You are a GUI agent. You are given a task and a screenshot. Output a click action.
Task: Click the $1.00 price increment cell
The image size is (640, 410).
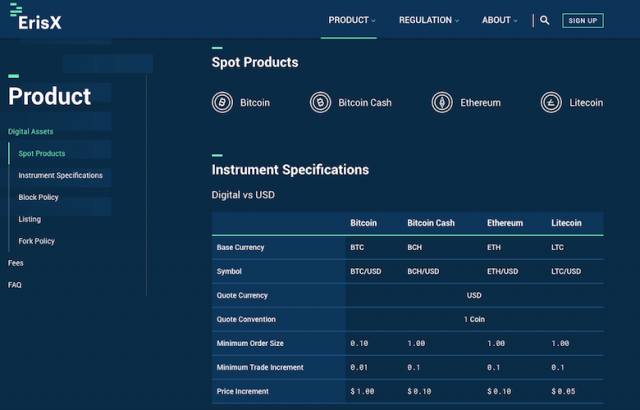point(362,391)
